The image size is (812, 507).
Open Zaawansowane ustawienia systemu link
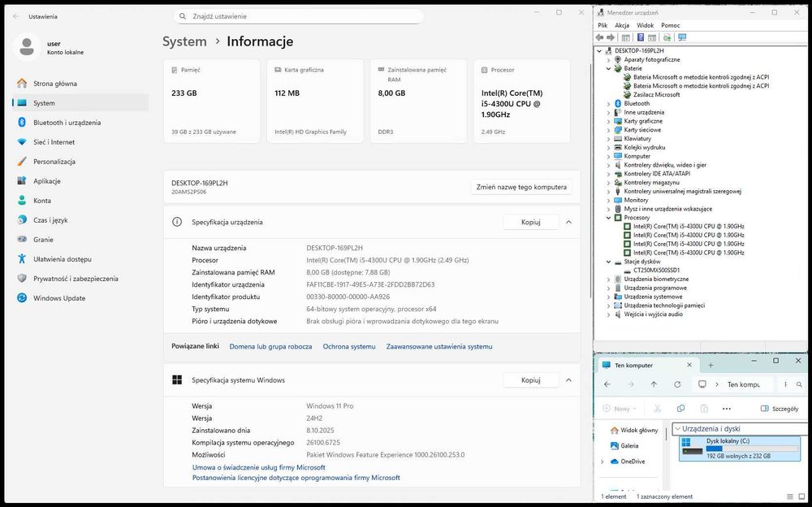pyautogui.click(x=438, y=346)
